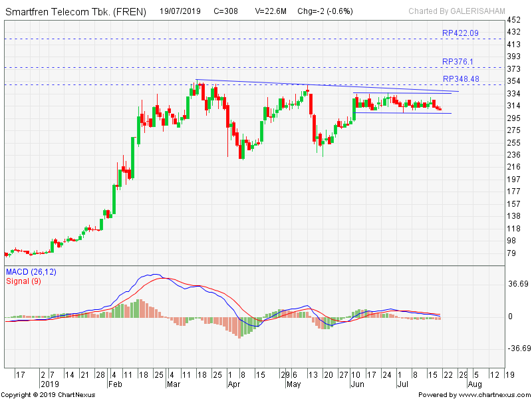Click the -36.69 MACD axis value
This screenshot has width=532, height=399.
(519, 348)
